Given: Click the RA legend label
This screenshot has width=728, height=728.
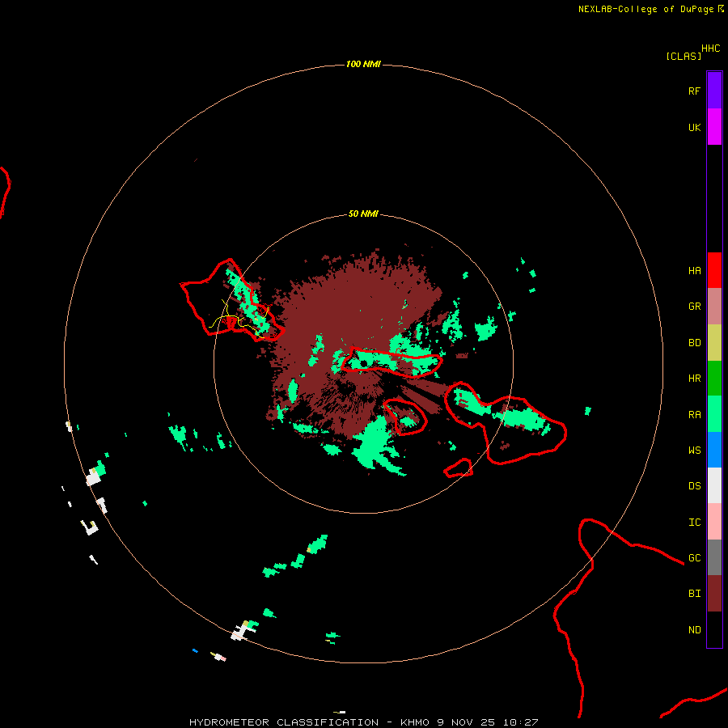Looking at the screenshot, I should (694, 415).
